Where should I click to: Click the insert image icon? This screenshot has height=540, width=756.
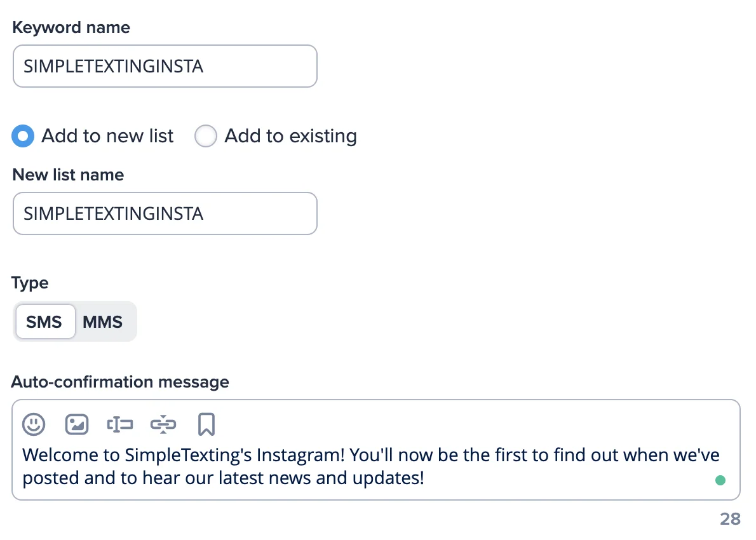click(x=77, y=424)
